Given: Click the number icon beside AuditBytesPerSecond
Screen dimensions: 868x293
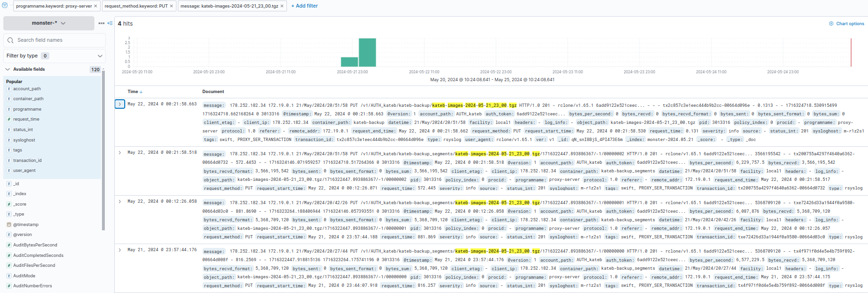Looking at the screenshot, I should point(9,245).
